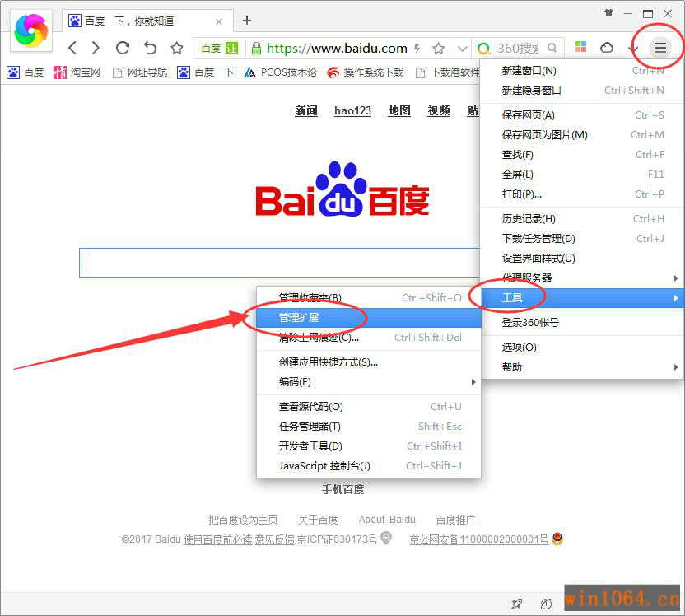Open the colorful grid extensions icon
685x616 pixels.
pyautogui.click(x=580, y=47)
